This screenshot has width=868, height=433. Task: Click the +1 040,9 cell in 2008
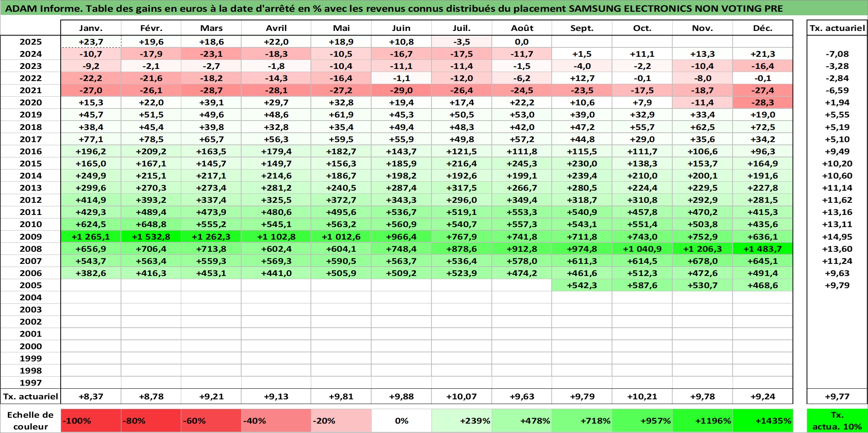click(642, 249)
